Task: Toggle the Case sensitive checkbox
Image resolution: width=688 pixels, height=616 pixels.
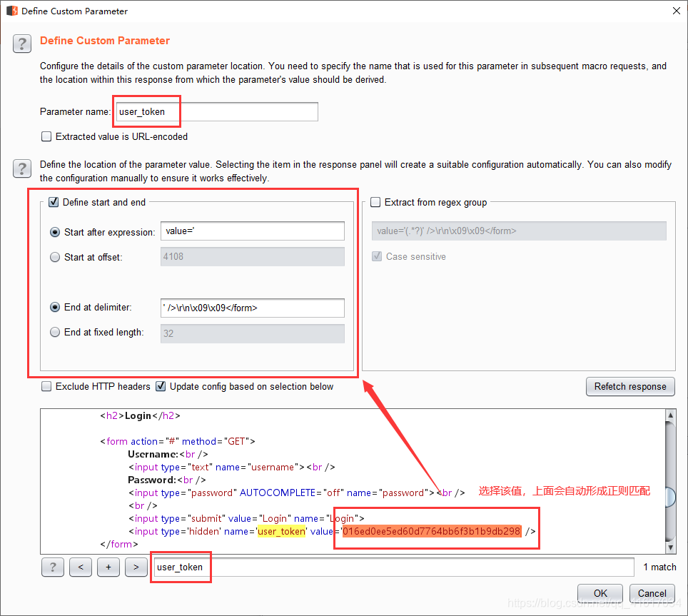Action: (x=377, y=256)
